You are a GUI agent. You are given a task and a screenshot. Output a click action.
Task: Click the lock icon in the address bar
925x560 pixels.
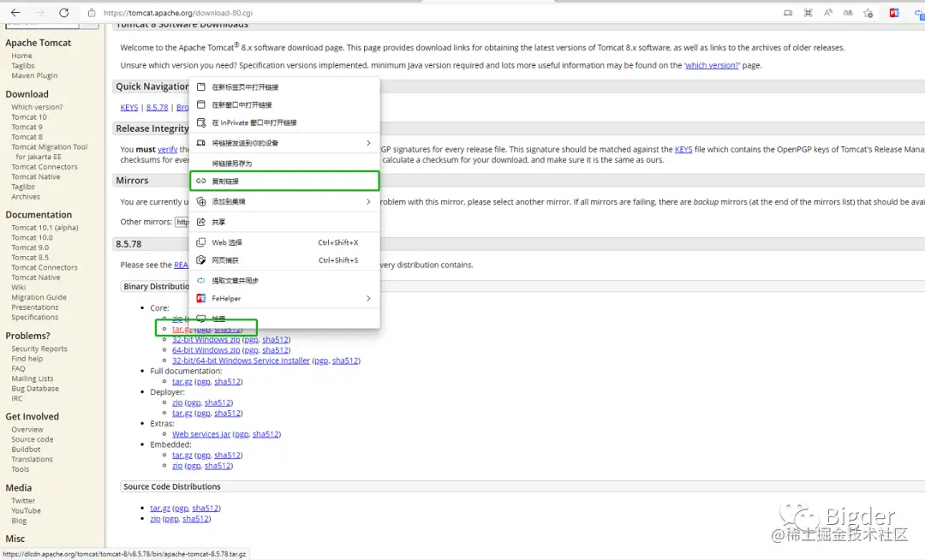point(92,12)
